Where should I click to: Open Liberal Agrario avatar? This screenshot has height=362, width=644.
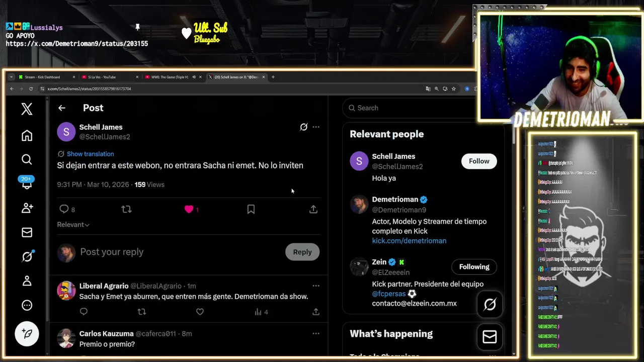66,291
